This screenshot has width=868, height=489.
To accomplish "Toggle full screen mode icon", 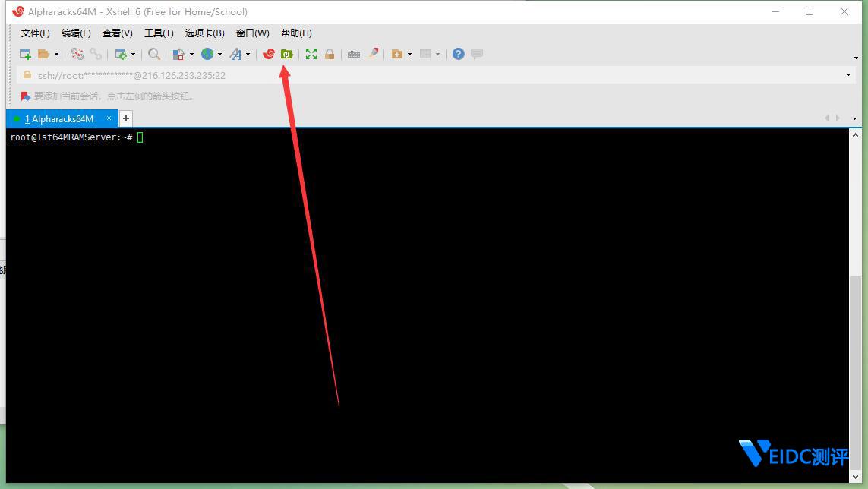I will [311, 54].
